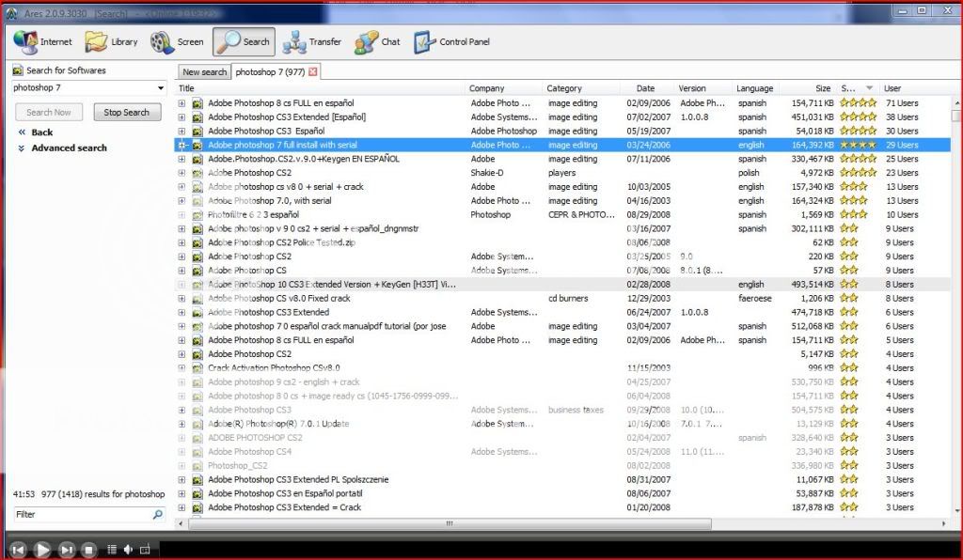
Task: Click the 'Search Now' button
Action: coord(49,112)
